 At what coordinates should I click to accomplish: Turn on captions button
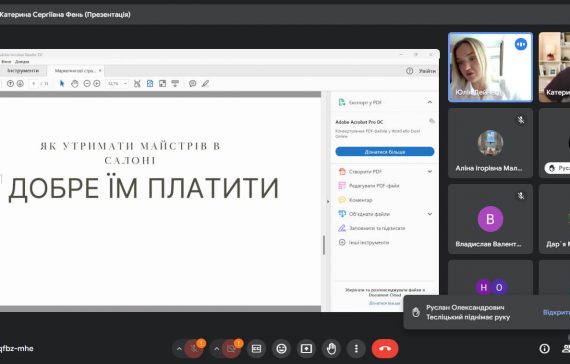(x=256, y=349)
